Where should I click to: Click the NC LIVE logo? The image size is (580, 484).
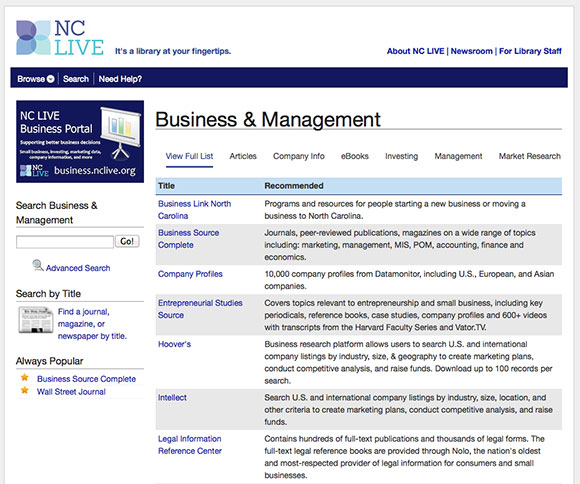click(x=60, y=38)
